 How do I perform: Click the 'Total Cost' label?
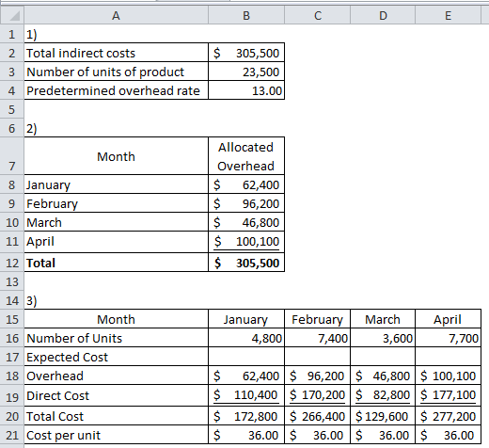[116, 416]
